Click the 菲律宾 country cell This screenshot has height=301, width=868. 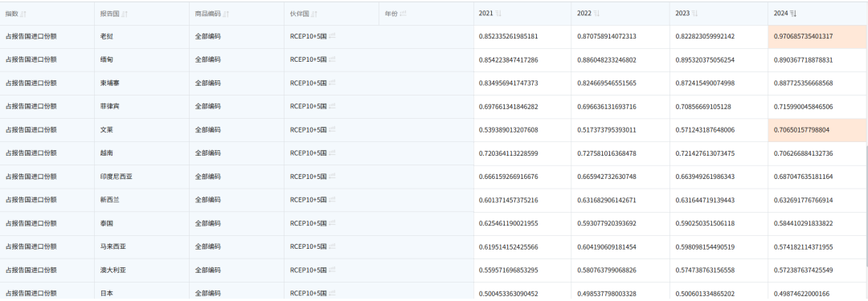[x=141, y=106]
